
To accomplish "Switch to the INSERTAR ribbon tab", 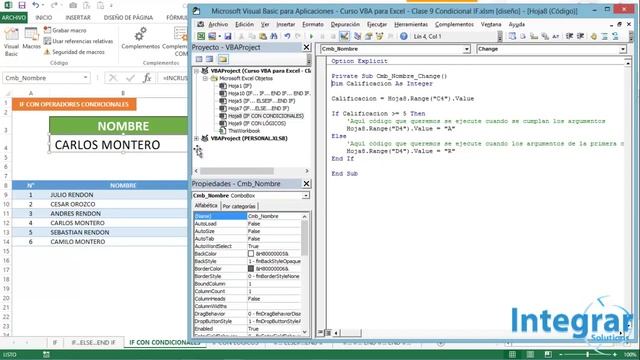I will coord(78,18).
